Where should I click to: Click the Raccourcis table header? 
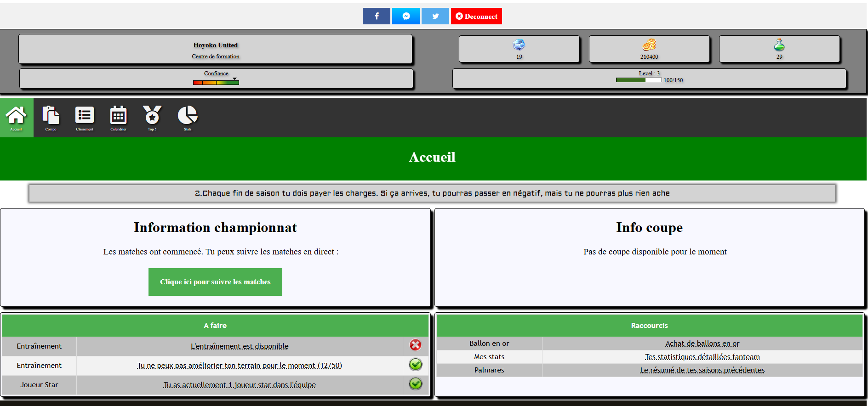(x=649, y=326)
